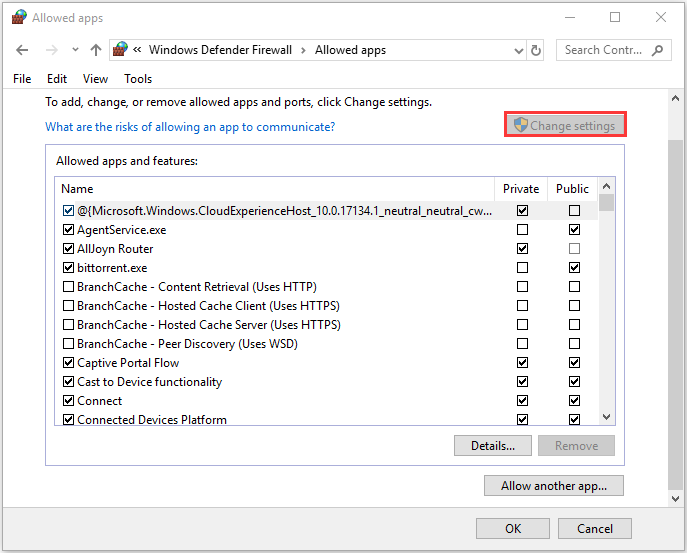Click the Search Control Panel field
687x553 pixels.
click(x=613, y=50)
